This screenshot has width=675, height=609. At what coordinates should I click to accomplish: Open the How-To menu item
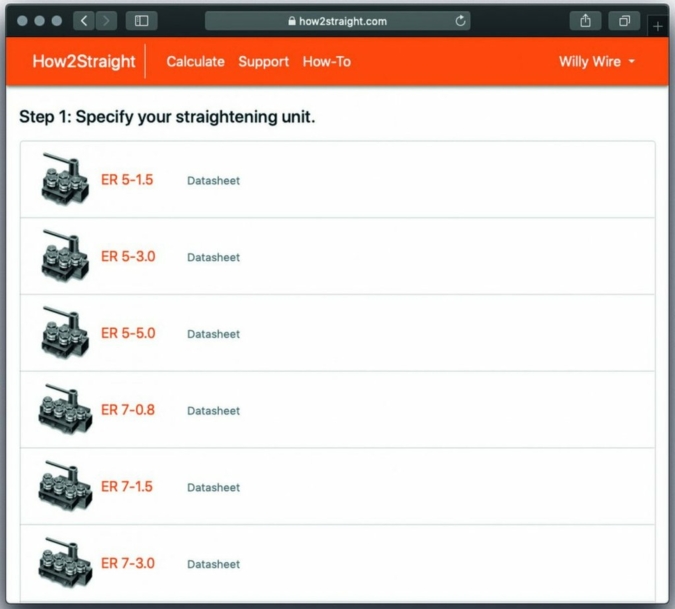327,62
